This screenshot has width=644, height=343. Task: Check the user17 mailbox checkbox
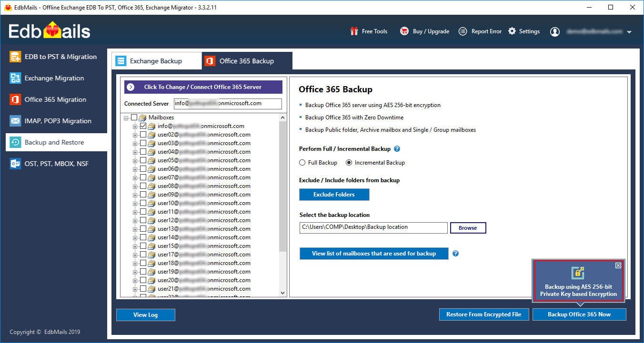pos(143,255)
